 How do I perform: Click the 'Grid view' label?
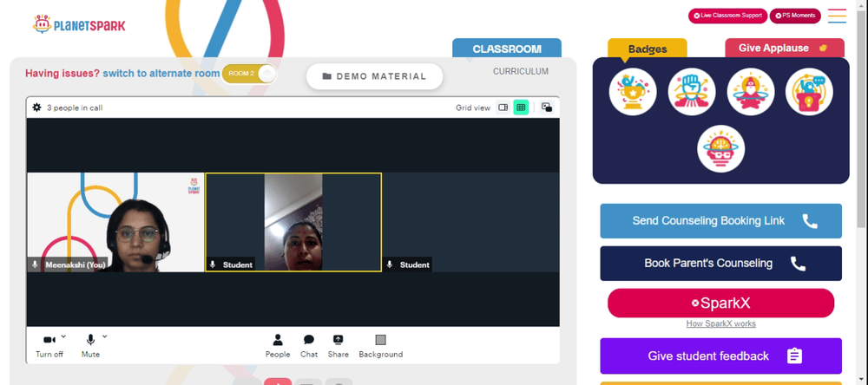[x=473, y=108]
